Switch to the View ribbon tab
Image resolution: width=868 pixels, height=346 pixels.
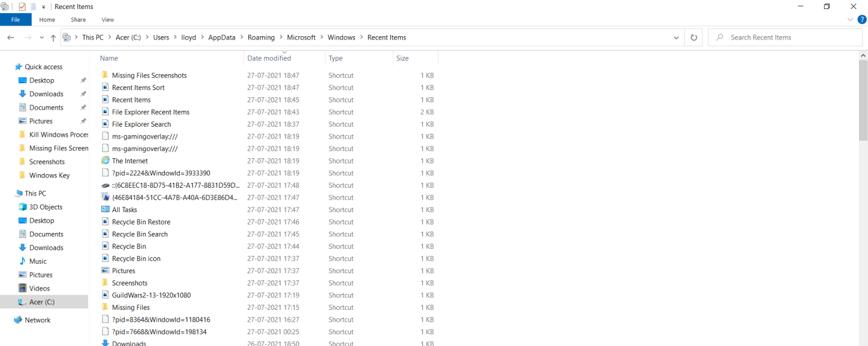pyautogui.click(x=107, y=19)
